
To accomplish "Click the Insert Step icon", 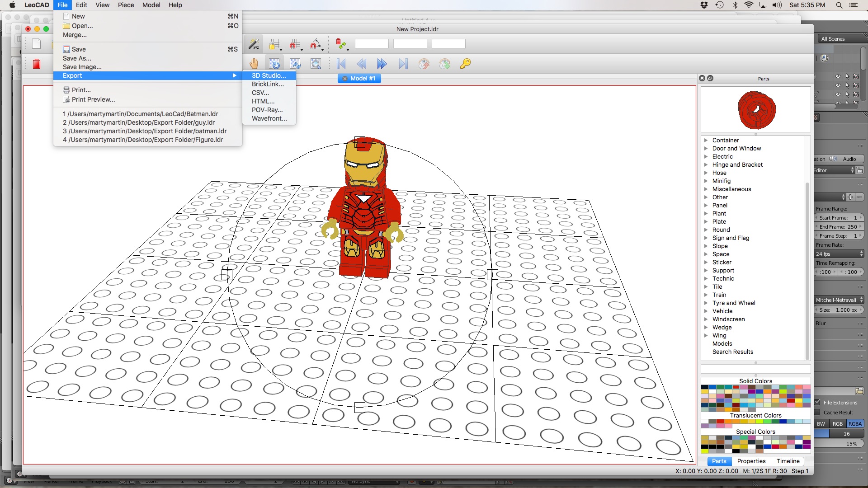I will [424, 64].
